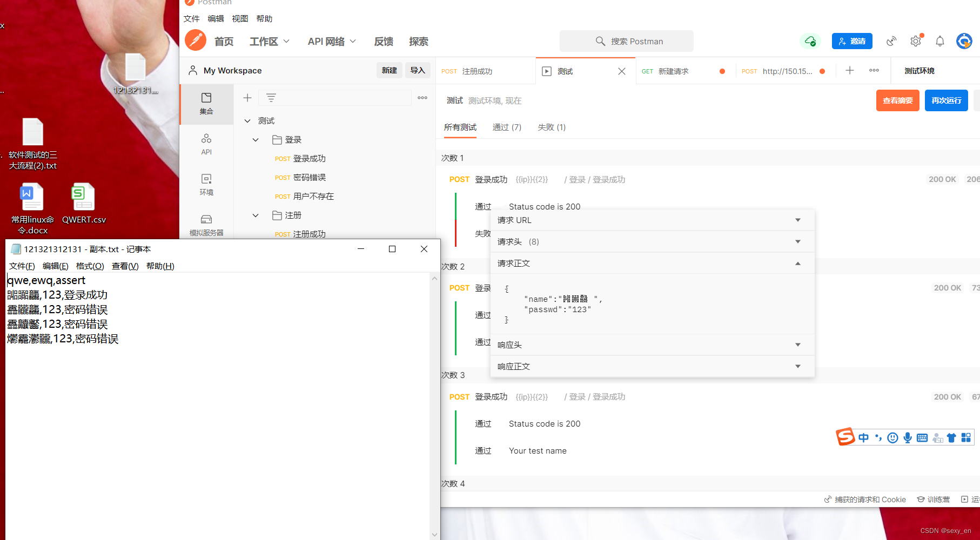Open Sogou emoji panel
Image resolution: width=980 pixels, height=540 pixels.
click(893, 437)
